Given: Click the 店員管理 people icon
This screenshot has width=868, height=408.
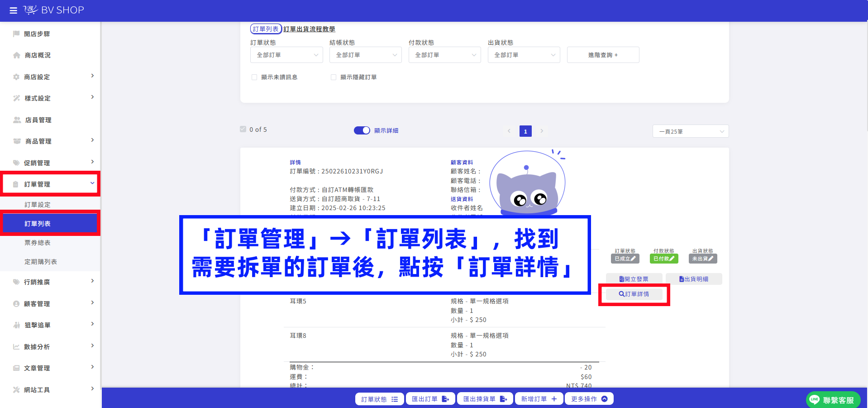Looking at the screenshot, I should [x=17, y=120].
